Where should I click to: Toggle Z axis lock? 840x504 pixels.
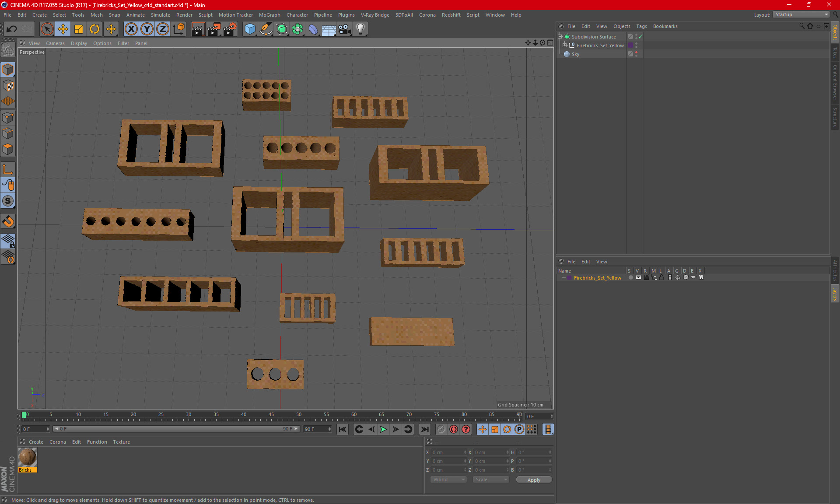point(163,29)
